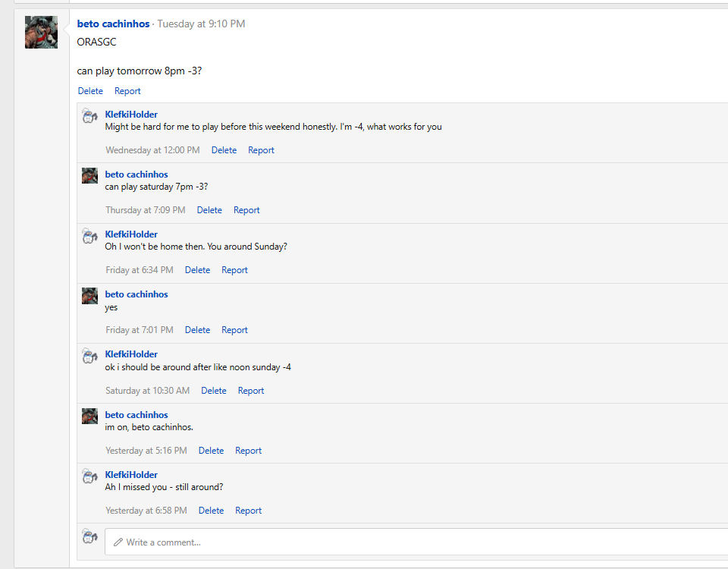
Task: Report the Thursday 7:09 PM comment
Action: [246, 210]
